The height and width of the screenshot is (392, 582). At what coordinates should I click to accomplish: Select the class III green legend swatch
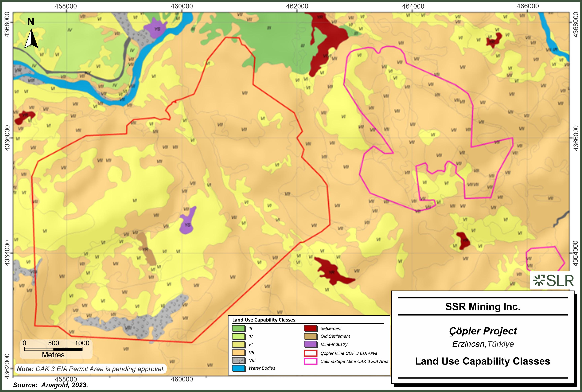pyautogui.click(x=239, y=328)
